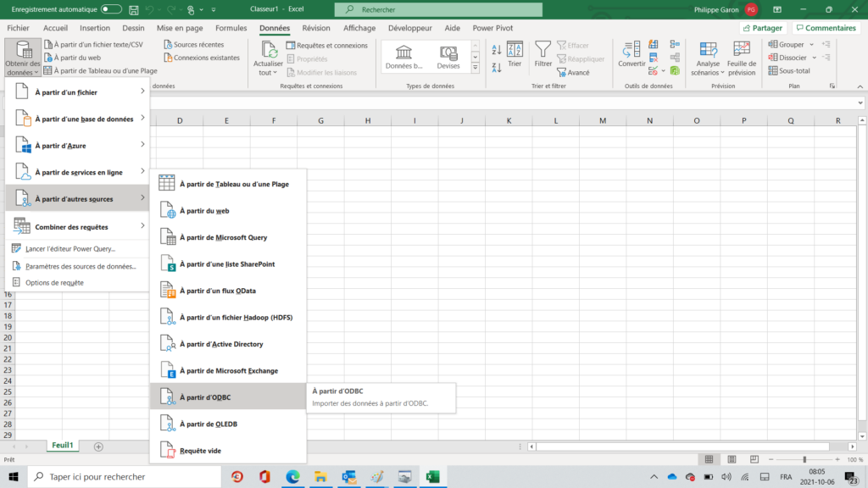Open the Feuille de prévision icon
Viewport: 868px width, 488px height.
[742, 51]
